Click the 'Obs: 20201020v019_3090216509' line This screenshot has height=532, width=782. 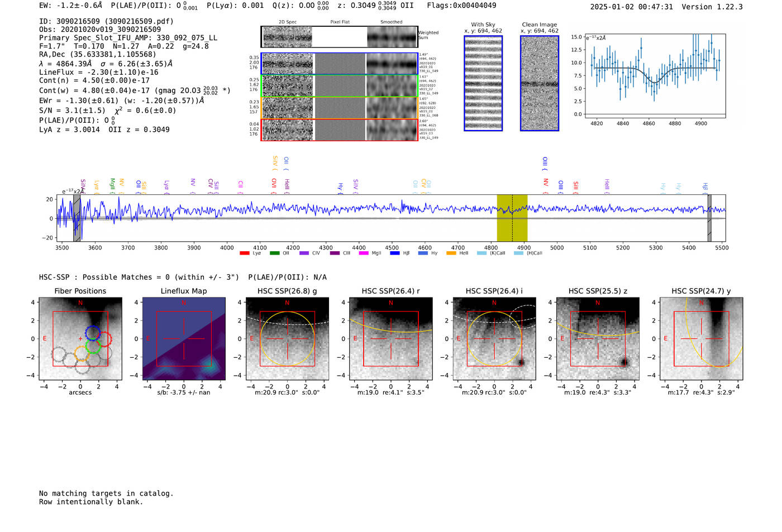coord(100,30)
